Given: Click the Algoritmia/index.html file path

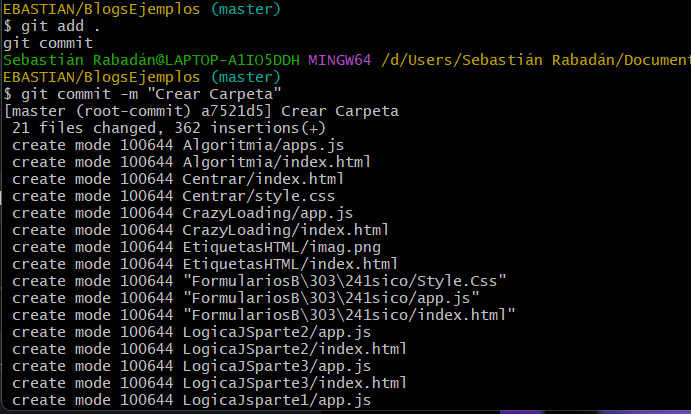Looking at the screenshot, I should 276,162.
